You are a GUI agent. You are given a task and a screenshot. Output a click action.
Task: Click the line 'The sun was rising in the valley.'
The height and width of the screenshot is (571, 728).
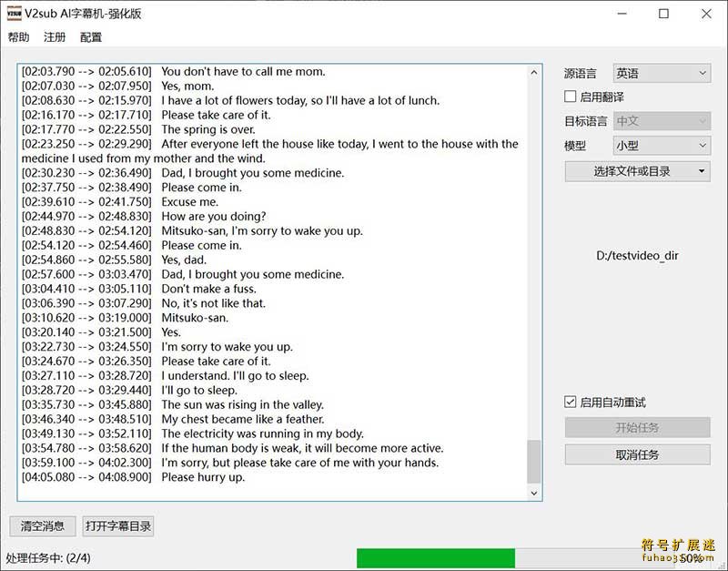242,404
